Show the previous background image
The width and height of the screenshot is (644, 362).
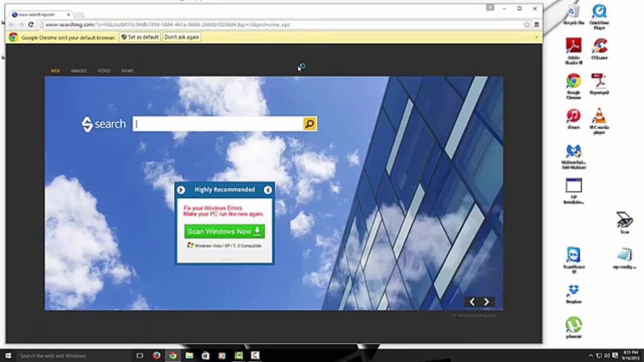472,302
